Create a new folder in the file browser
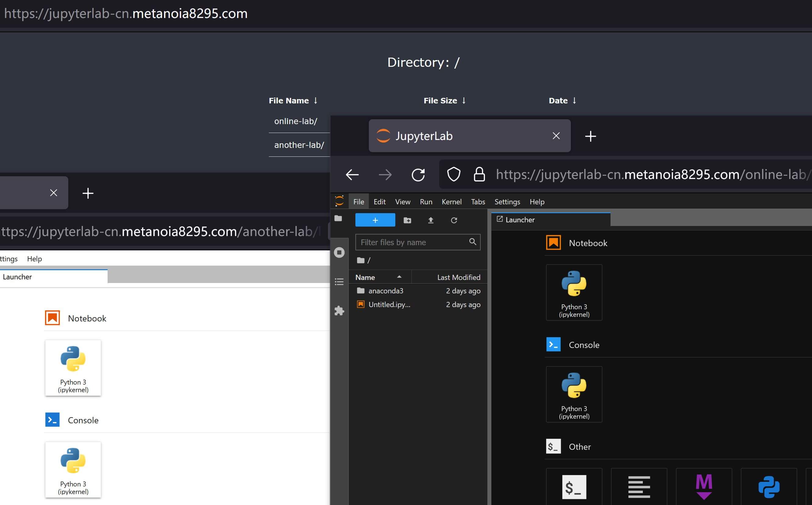The image size is (812, 505). [x=408, y=220]
